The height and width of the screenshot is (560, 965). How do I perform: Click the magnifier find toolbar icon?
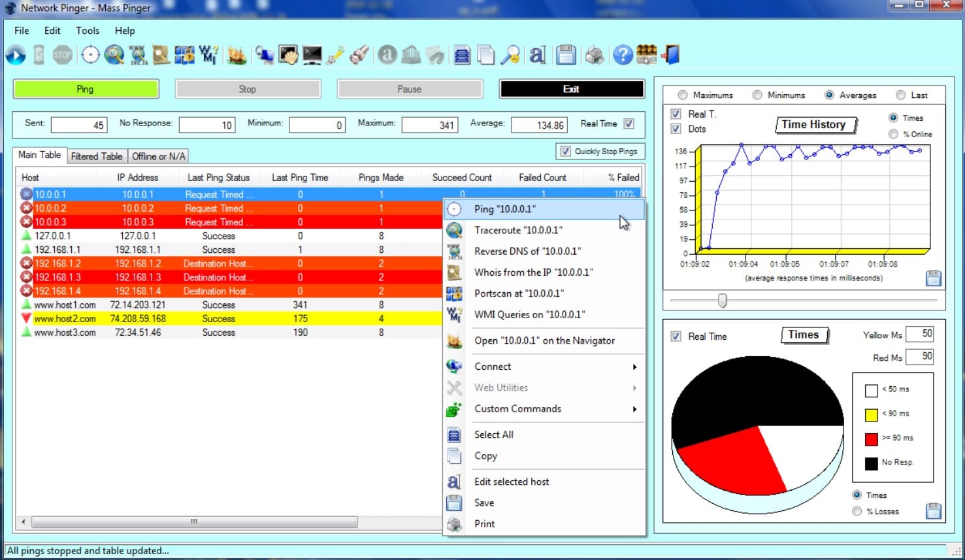click(x=510, y=56)
